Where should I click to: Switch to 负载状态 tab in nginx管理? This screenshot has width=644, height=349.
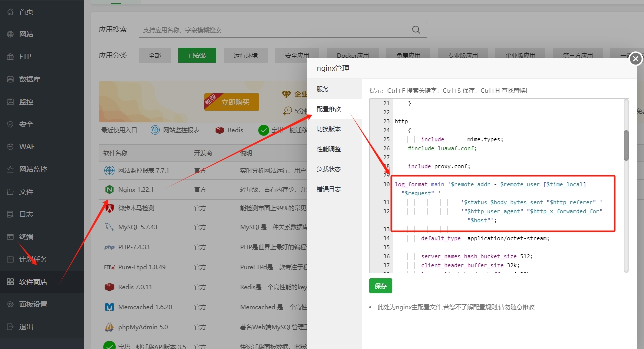click(334, 169)
